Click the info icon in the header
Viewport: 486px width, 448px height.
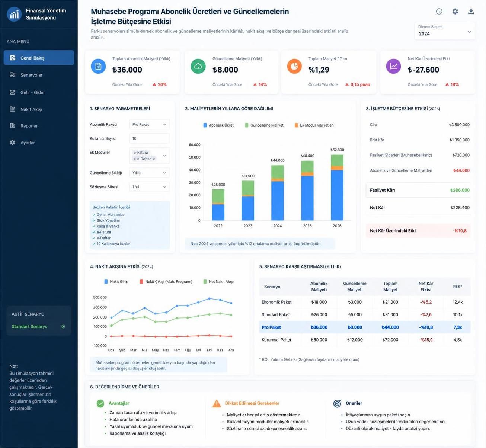[439, 11]
